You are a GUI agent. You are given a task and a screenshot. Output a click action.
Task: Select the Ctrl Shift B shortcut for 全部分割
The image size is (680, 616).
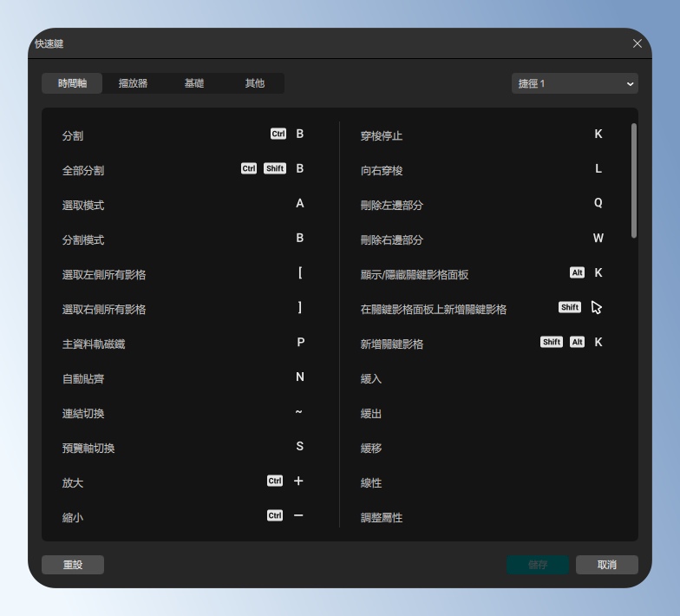(x=272, y=169)
